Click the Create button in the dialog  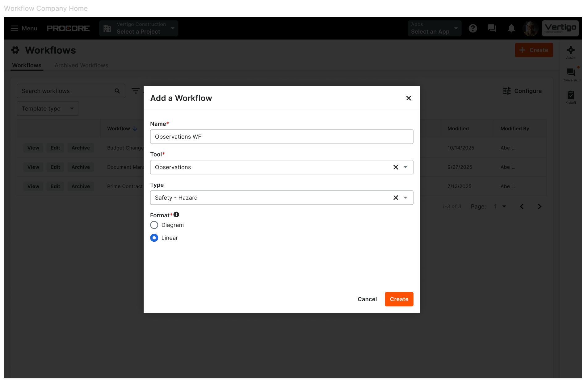(399, 299)
